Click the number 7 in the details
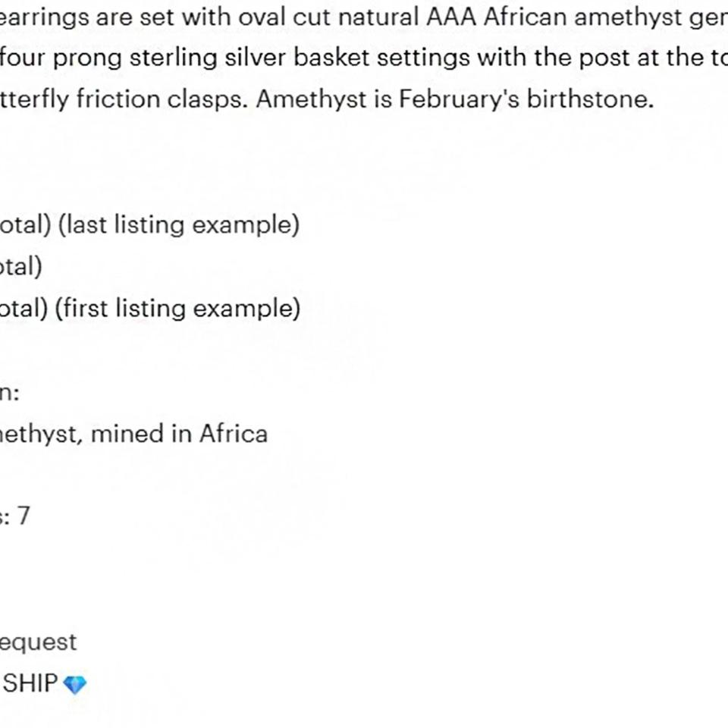This screenshot has height=728, width=728. (x=24, y=516)
